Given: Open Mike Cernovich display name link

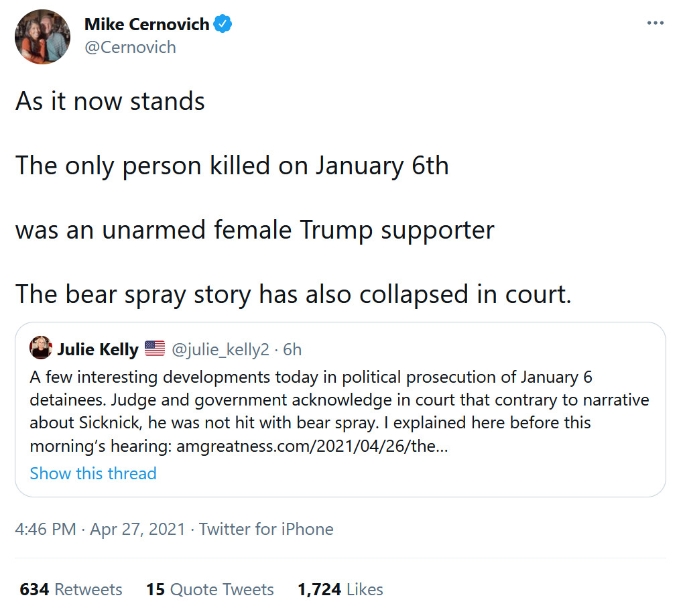Looking at the screenshot, I should (x=146, y=25).
